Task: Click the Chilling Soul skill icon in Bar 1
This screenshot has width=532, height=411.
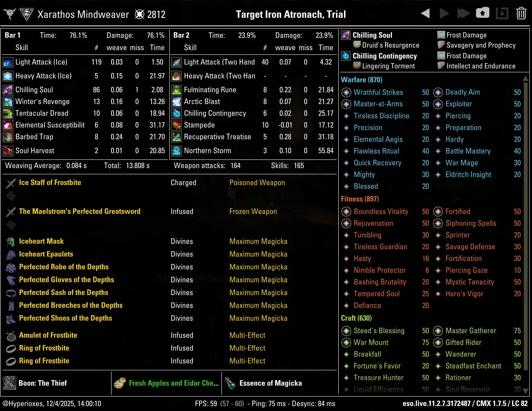Action: tap(8, 90)
